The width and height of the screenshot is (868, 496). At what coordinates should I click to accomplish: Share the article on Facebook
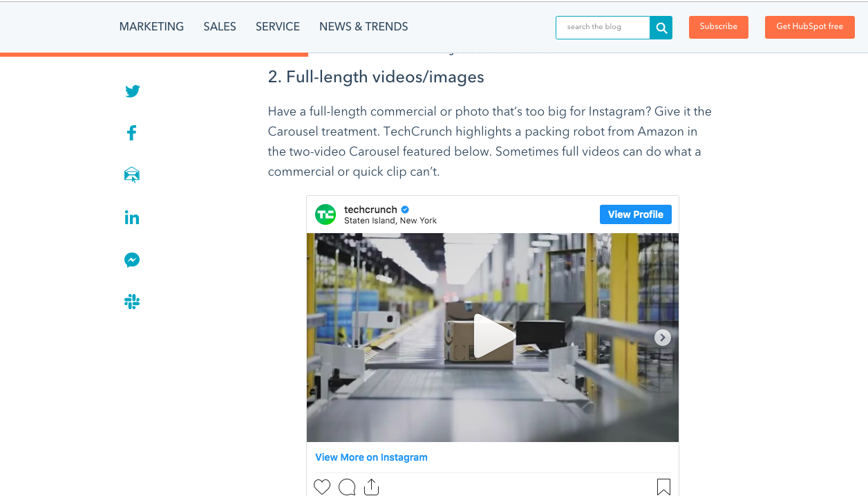[132, 133]
